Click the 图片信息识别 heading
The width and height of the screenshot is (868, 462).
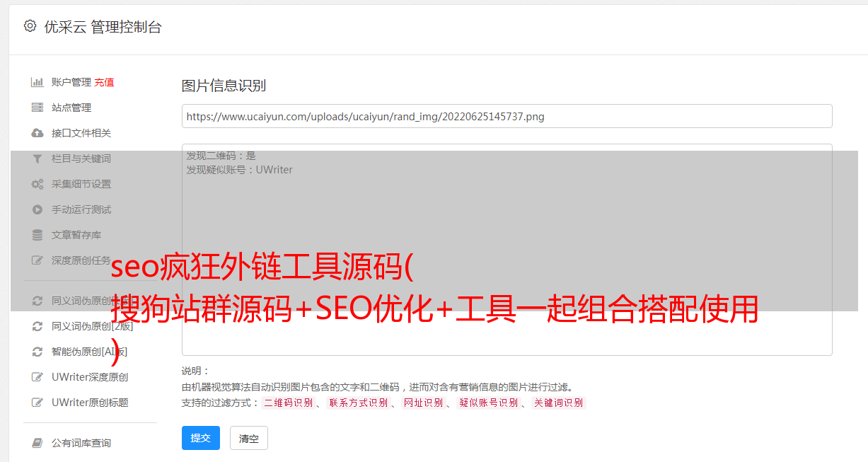coord(224,86)
